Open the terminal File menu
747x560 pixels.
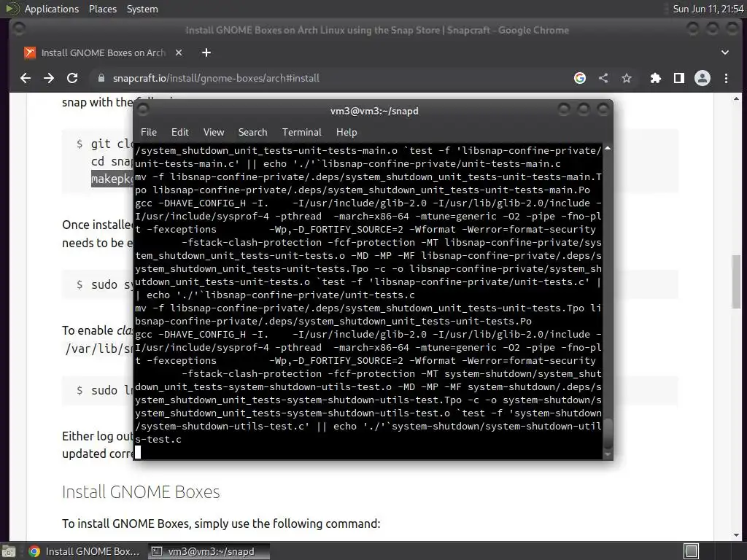pos(149,133)
